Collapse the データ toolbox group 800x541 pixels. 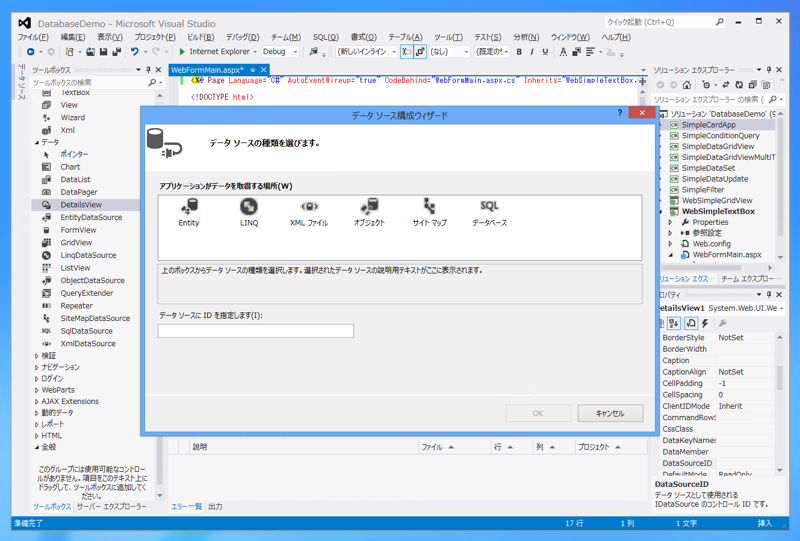[x=37, y=142]
